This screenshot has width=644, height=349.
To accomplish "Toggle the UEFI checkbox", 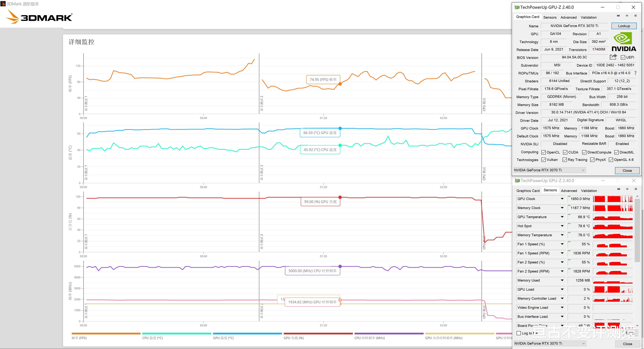I will point(623,58).
